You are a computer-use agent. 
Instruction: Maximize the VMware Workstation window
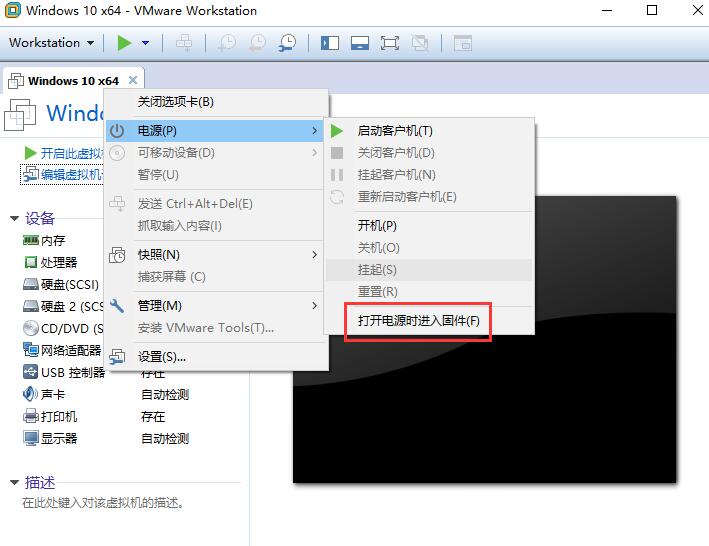pos(652,10)
